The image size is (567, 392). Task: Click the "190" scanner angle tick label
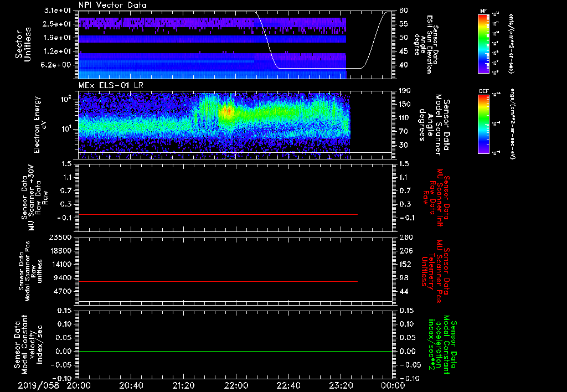tap(405, 91)
